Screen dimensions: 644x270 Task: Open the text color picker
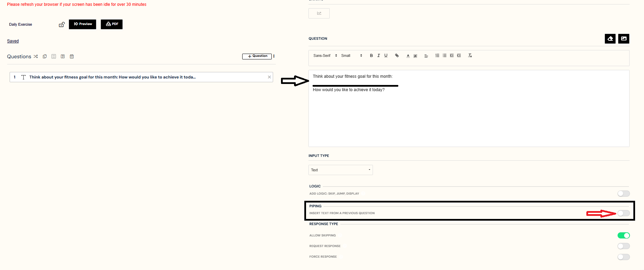coord(408,56)
